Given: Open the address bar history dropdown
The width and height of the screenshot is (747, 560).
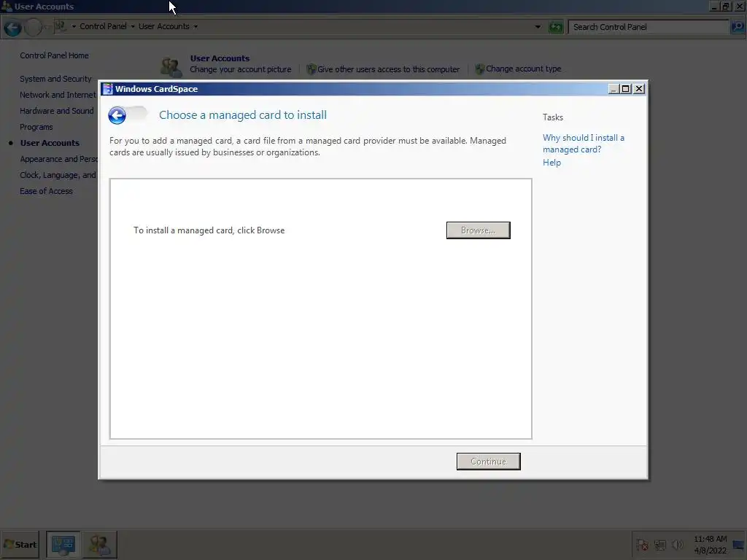Looking at the screenshot, I should [538, 27].
